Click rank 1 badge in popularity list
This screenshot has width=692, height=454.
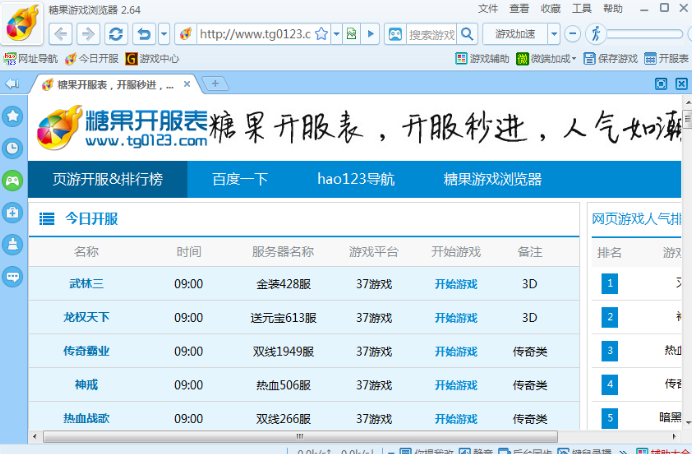pos(610,283)
